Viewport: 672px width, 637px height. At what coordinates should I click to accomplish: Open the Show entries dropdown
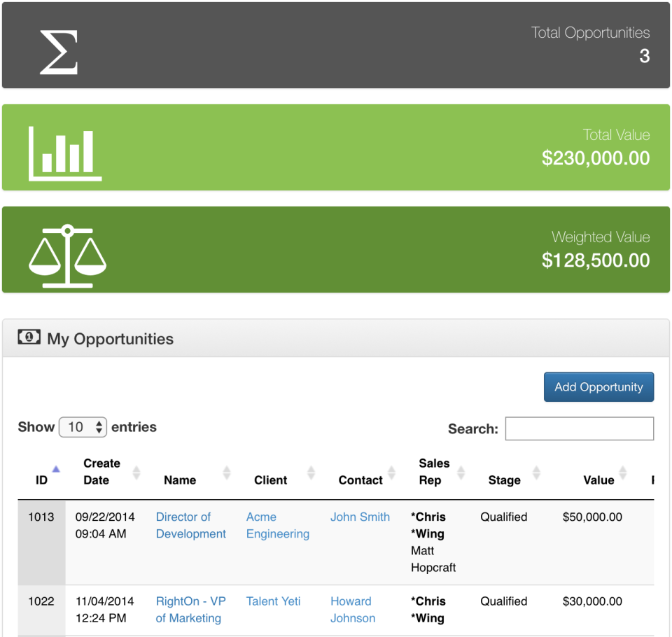pyautogui.click(x=83, y=427)
